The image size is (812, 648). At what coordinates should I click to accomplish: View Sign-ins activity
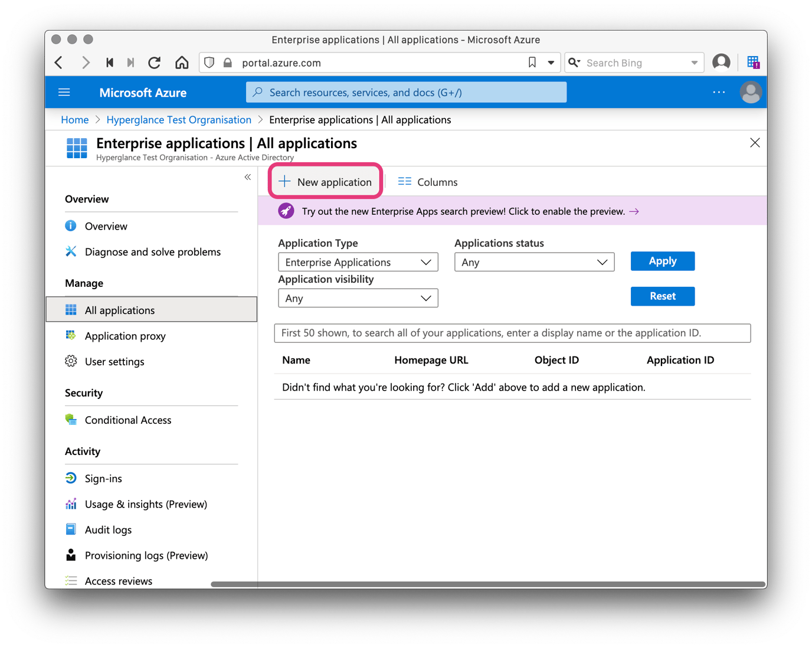[x=103, y=478]
